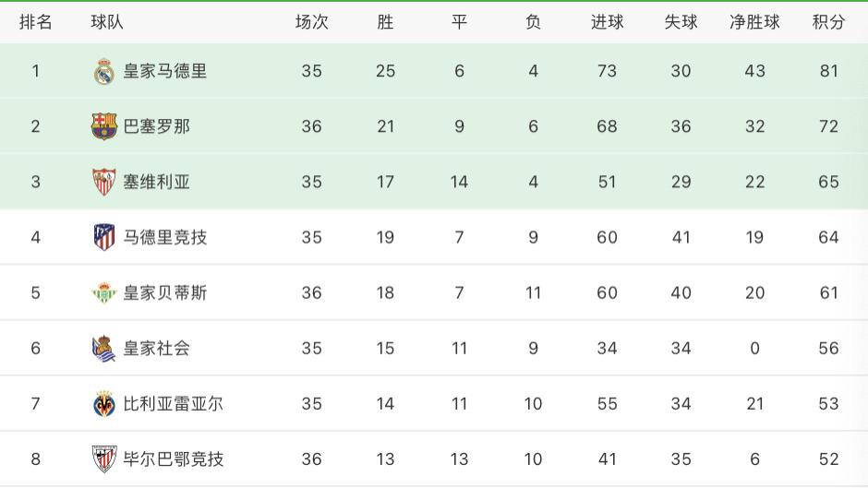
Task: Sort by the 积分 column header
Action: point(828,22)
